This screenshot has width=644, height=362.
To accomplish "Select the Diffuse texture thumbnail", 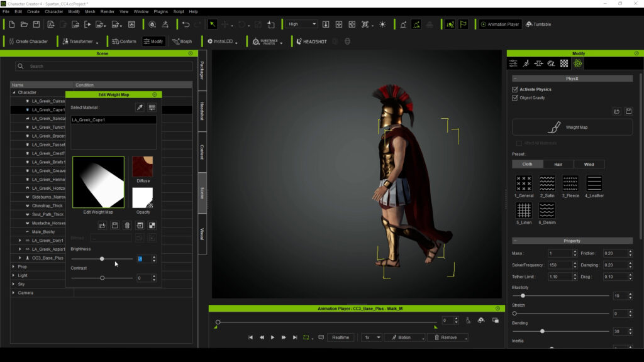I will click(x=143, y=166).
